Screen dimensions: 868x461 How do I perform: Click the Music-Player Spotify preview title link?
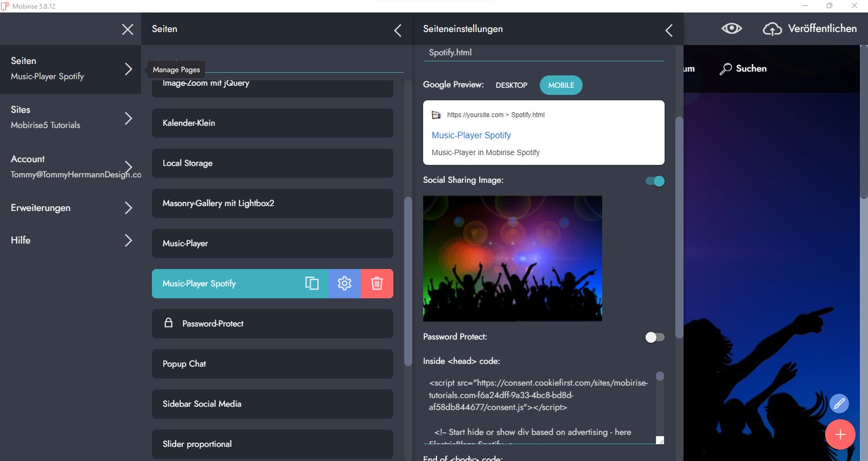coord(471,135)
